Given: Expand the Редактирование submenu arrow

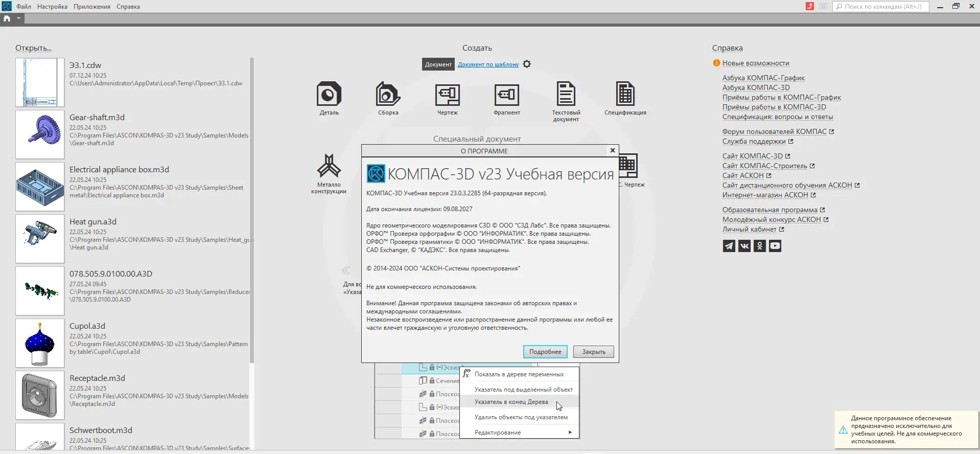Looking at the screenshot, I should click(570, 433).
